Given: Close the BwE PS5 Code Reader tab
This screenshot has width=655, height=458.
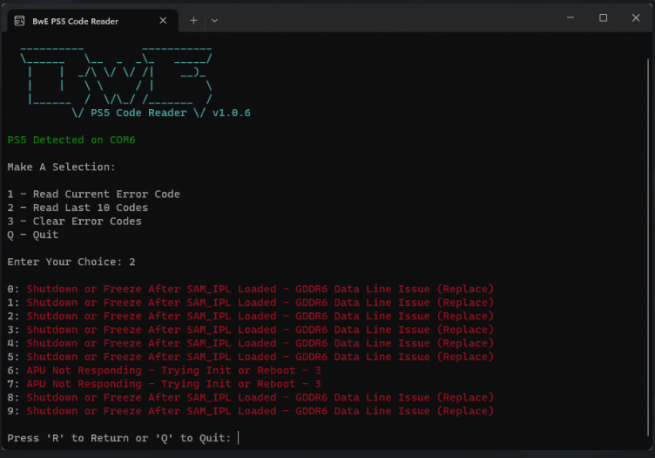Looking at the screenshot, I should [164, 20].
